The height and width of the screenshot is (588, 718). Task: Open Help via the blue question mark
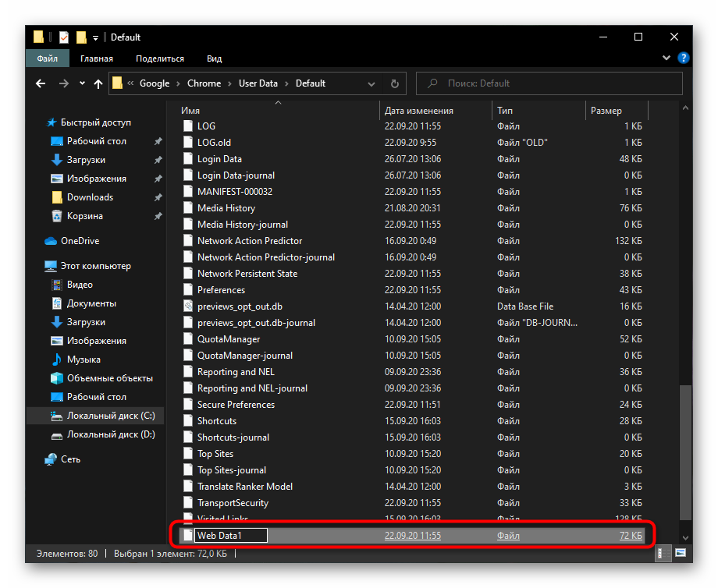(x=683, y=58)
